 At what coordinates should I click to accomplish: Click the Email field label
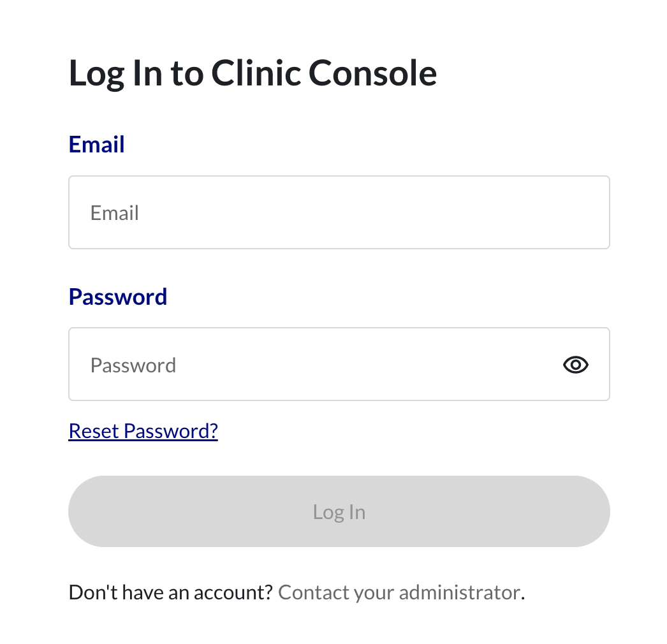(96, 144)
